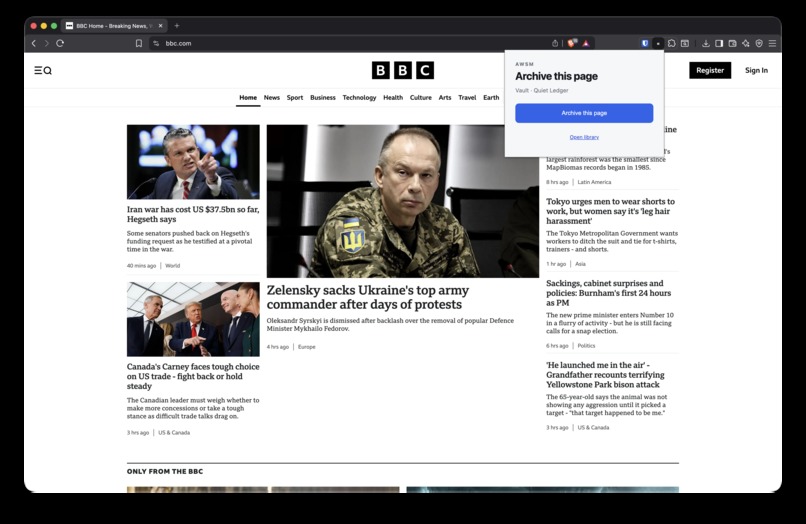Click the Open library link

pyautogui.click(x=584, y=137)
